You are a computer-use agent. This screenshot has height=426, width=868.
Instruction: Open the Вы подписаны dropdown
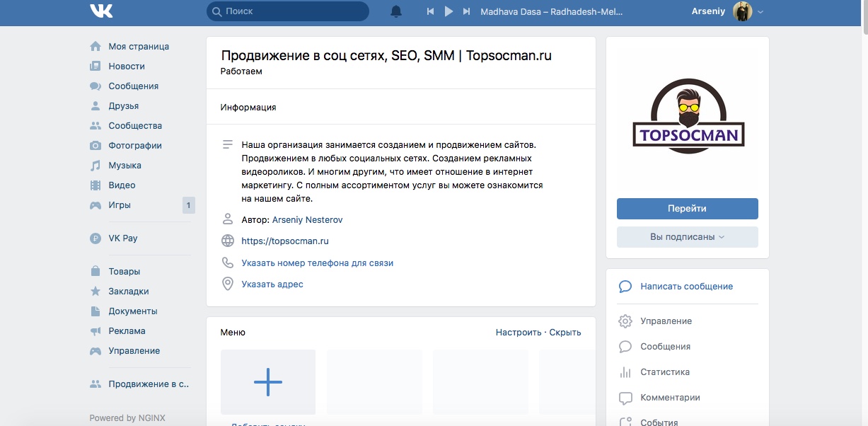pos(688,237)
